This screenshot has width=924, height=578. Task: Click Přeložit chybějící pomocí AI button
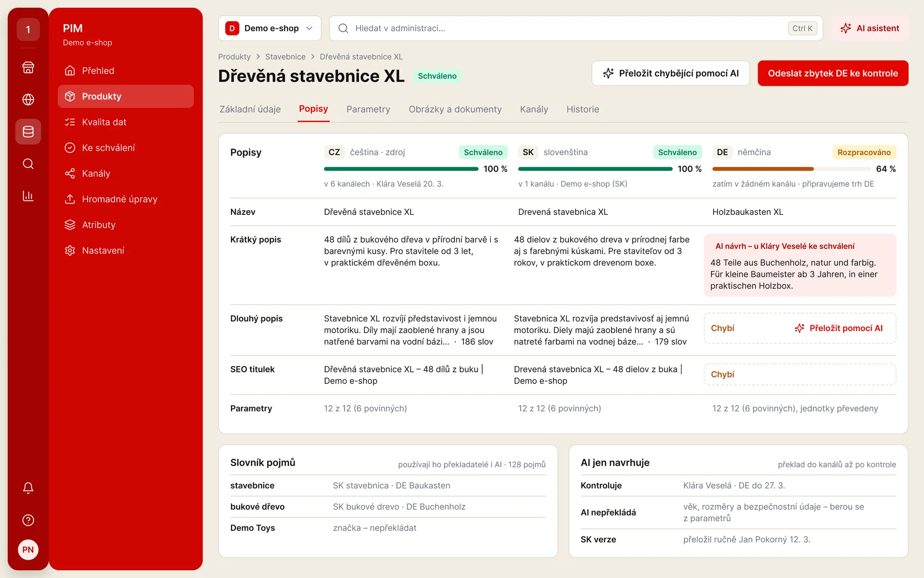click(670, 73)
